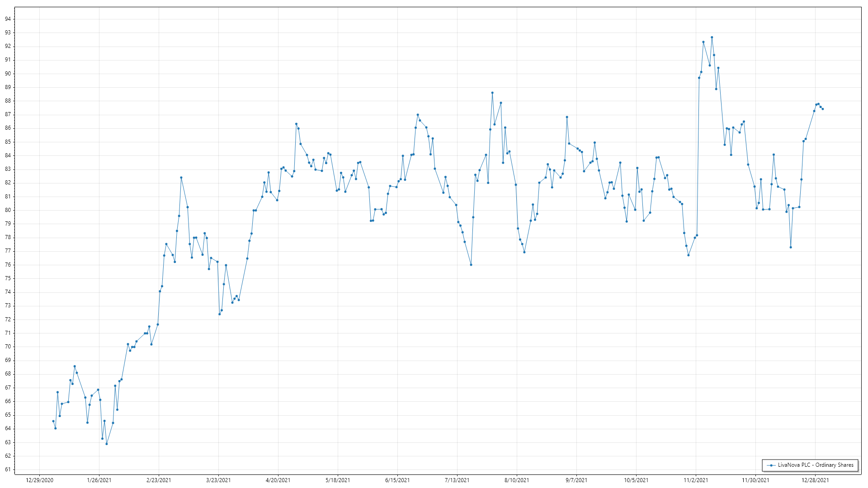Click the highest data point near 92.7

point(712,38)
